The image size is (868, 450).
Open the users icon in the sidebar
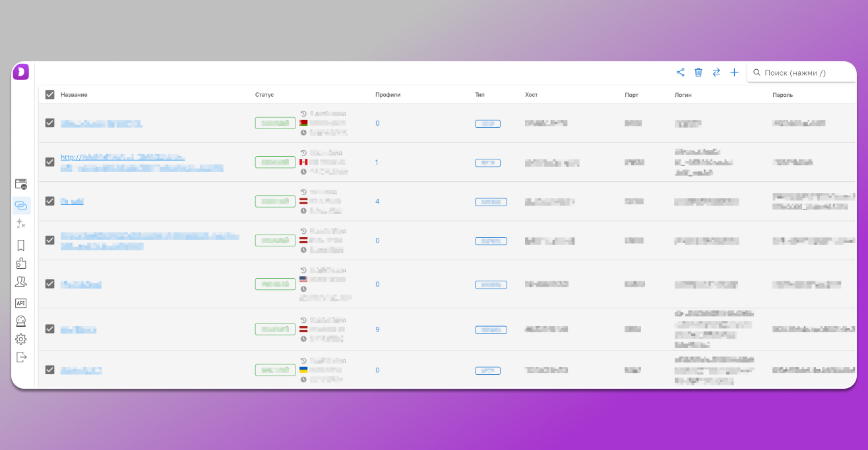(21, 282)
